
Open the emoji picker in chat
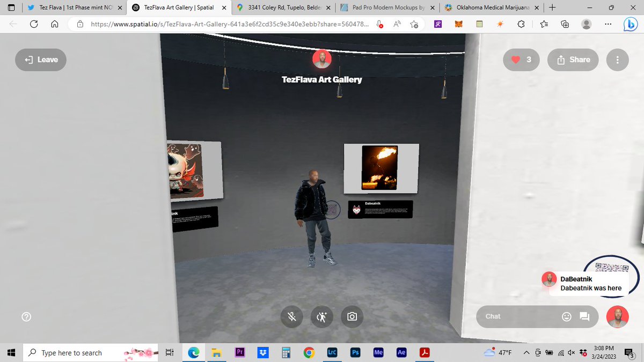point(566,316)
